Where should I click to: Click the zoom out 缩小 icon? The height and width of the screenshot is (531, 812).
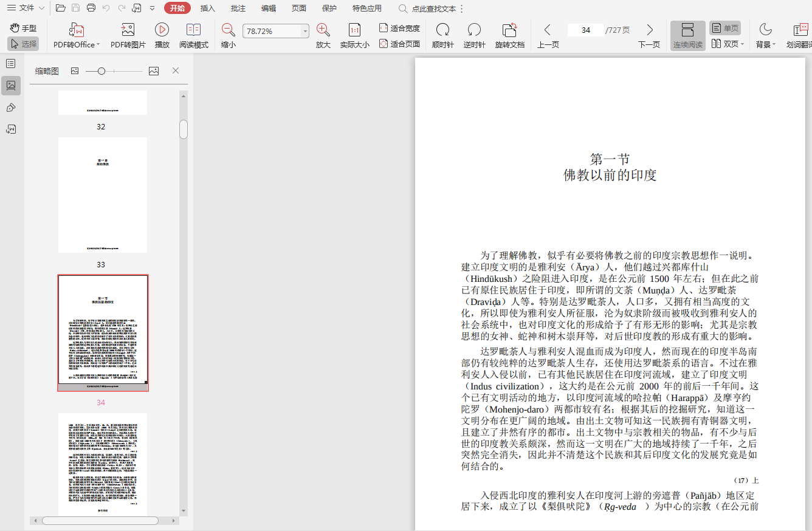click(x=228, y=30)
